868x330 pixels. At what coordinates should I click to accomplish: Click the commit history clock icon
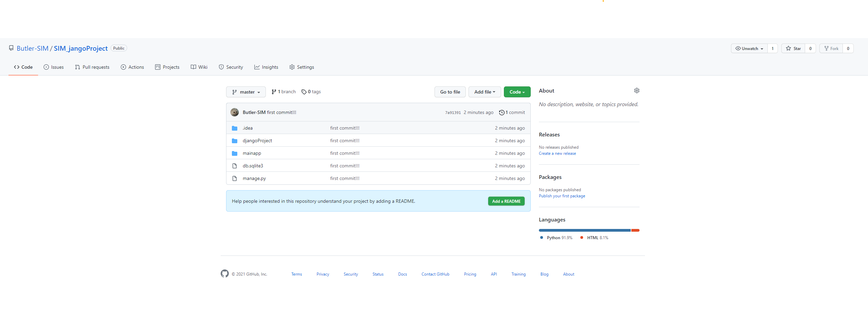click(x=501, y=113)
